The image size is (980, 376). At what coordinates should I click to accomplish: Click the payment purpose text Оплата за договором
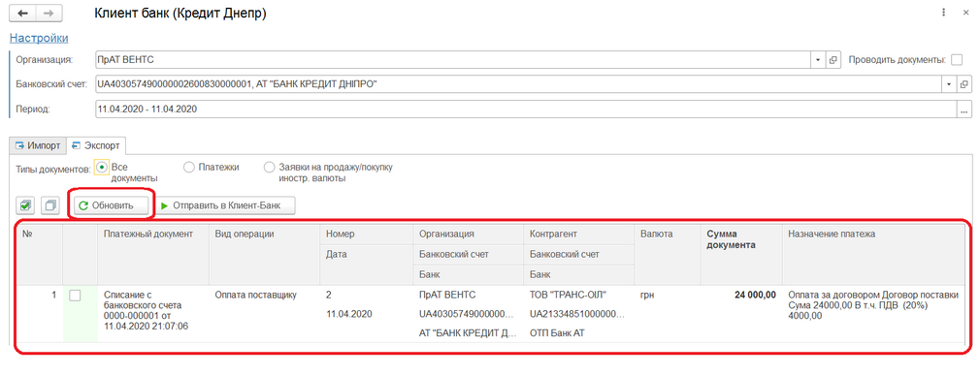pos(872,305)
